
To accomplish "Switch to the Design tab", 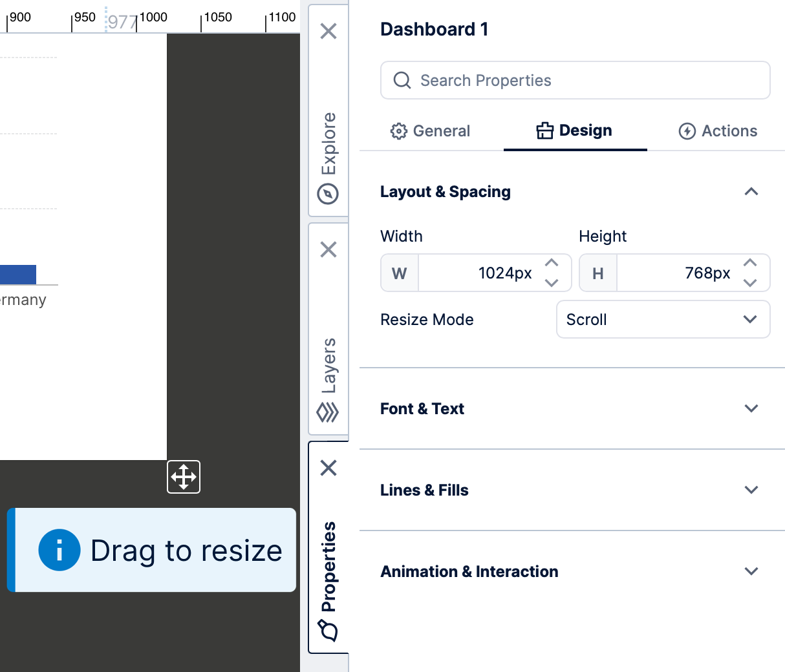I will coord(574,131).
